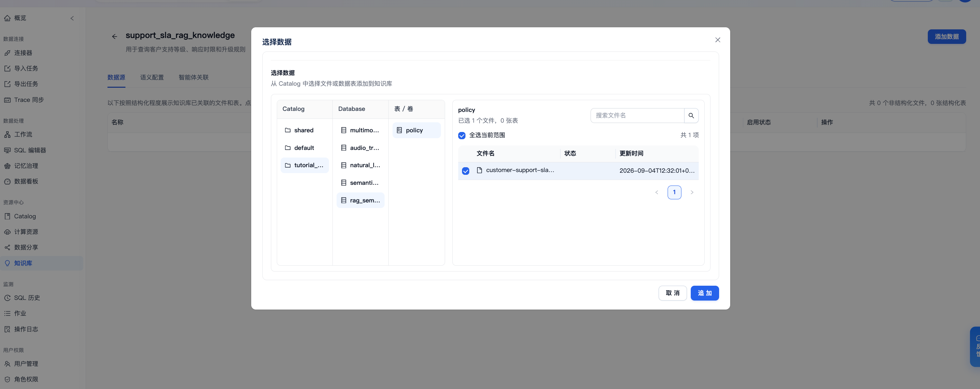
Task: Go to next page of file list
Action: [x=691, y=192]
